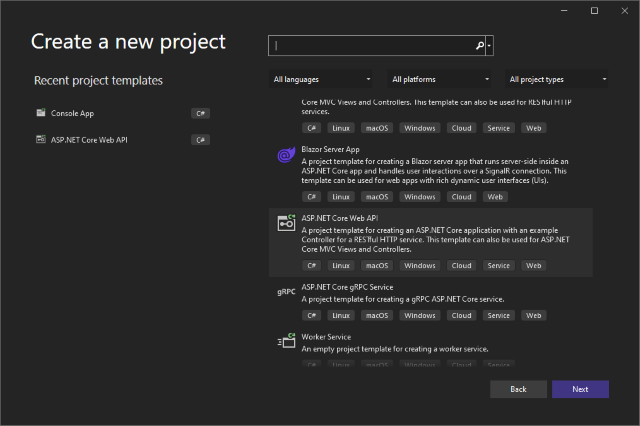The width and height of the screenshot is (640, 426).
Task: Click the Service tag under gRPC Service
Action: click(499, 315)
